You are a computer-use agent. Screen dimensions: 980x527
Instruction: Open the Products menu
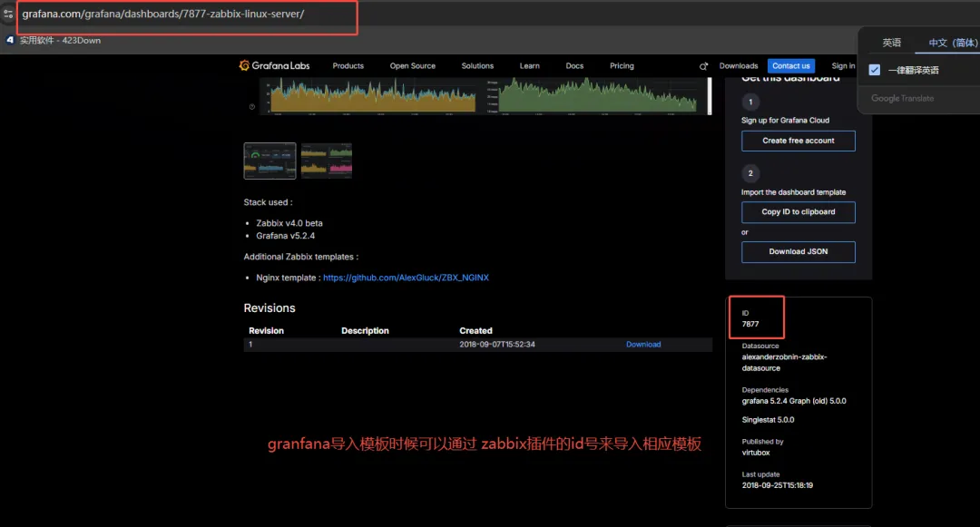point(348,65)
